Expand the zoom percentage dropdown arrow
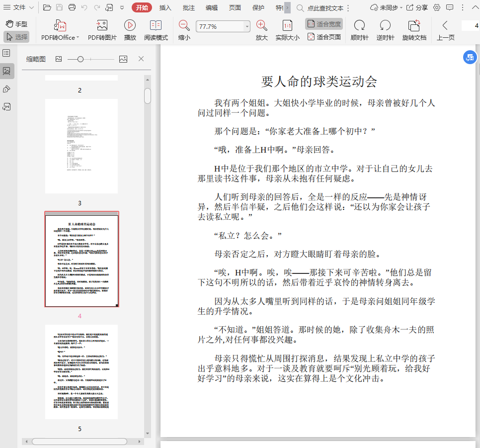 [x=247, y=27]
